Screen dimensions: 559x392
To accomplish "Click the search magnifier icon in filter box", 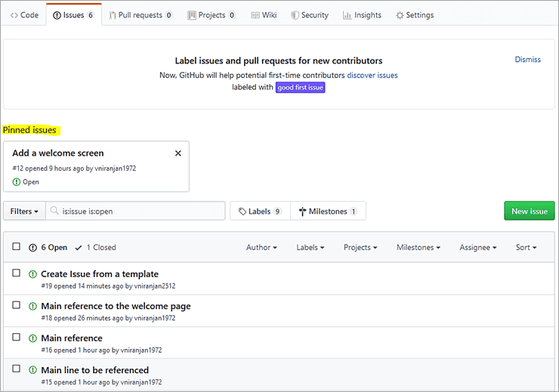I will point(54,211).
